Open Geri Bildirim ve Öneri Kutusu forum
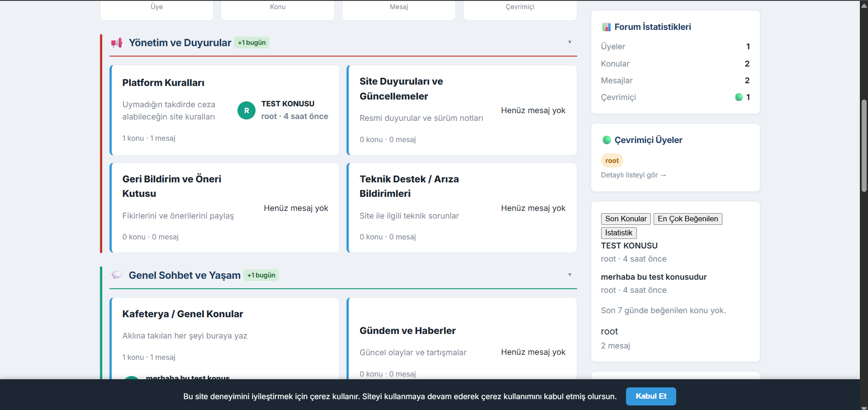The height and width of the screenshot is (410, 868). (172, 186)
